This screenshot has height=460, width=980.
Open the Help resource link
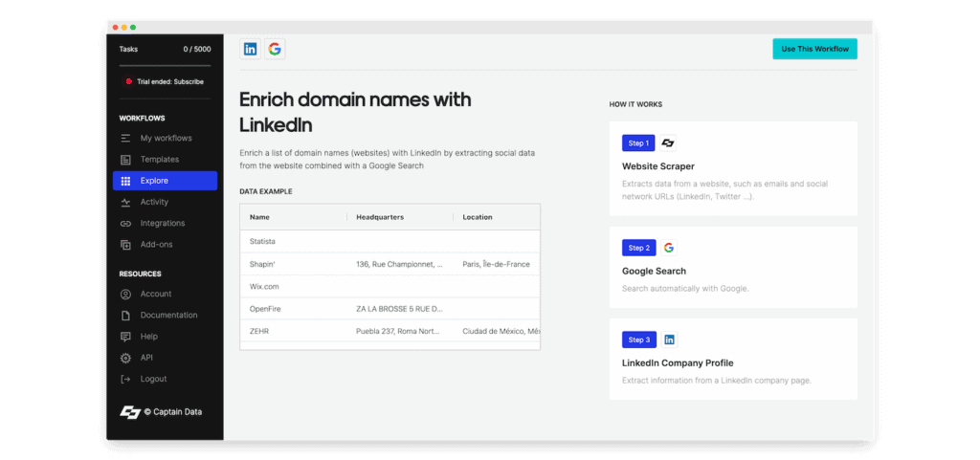click(165, 337)
